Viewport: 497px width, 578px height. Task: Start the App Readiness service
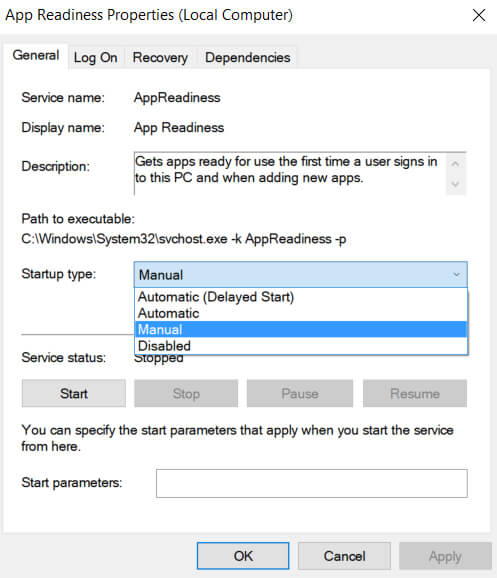click(74, 393)
